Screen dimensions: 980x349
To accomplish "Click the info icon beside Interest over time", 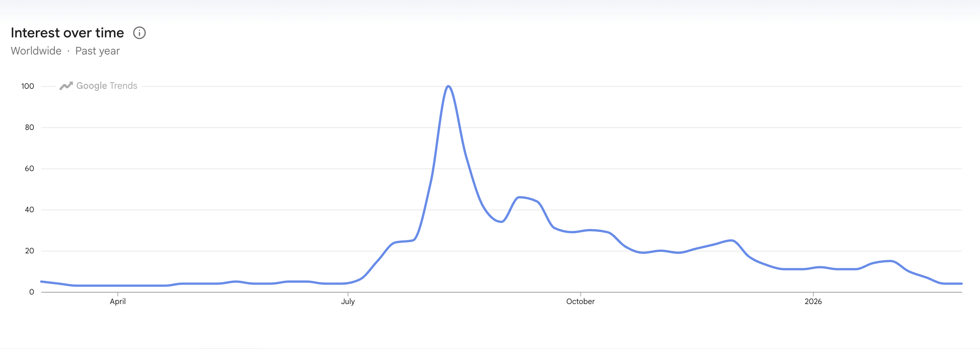I will tap(139, 33).
